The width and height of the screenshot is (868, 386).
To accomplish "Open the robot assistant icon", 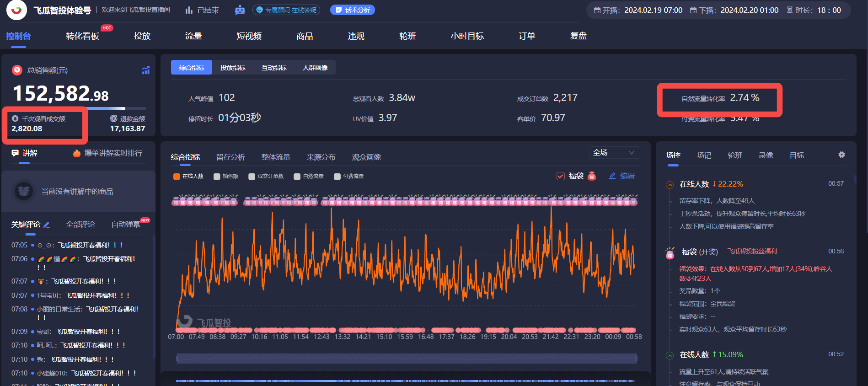I will [240, 10].
